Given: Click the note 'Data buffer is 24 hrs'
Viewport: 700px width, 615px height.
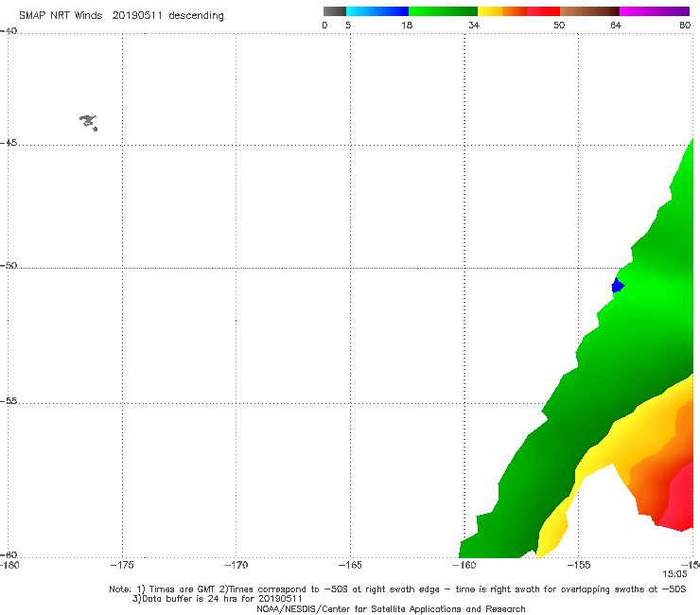Looking at the screenshot, I should 187,599.
